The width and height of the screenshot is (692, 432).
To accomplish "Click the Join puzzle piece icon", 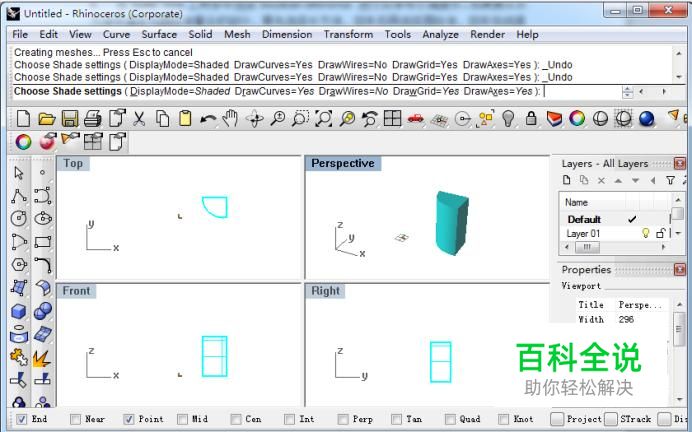I will point(19,357).
